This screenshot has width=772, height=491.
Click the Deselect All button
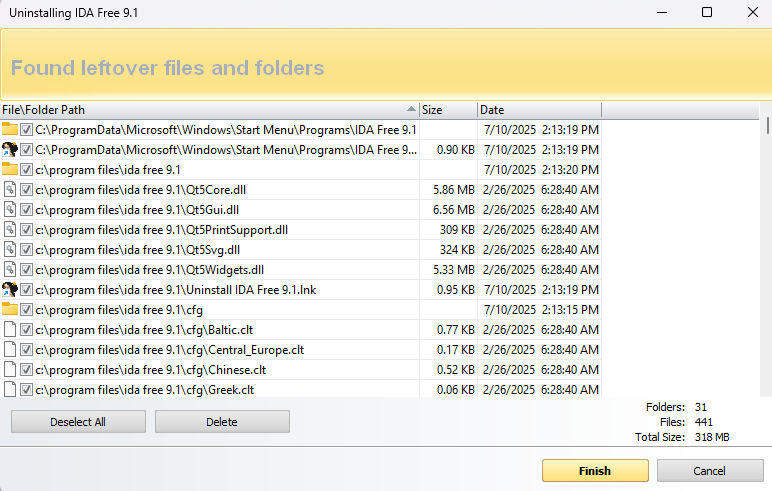click(x=78, y=422)
